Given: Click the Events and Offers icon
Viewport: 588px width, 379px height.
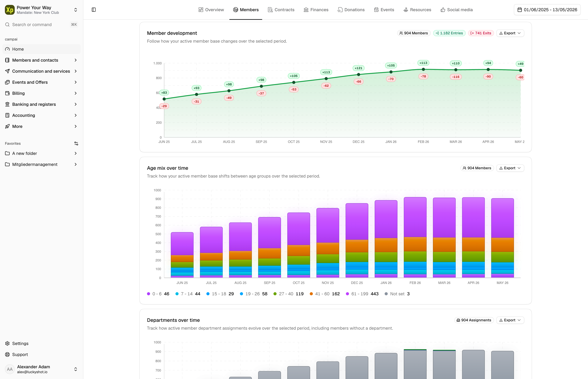Looking at the screenshot, I should tap(7, 82).
